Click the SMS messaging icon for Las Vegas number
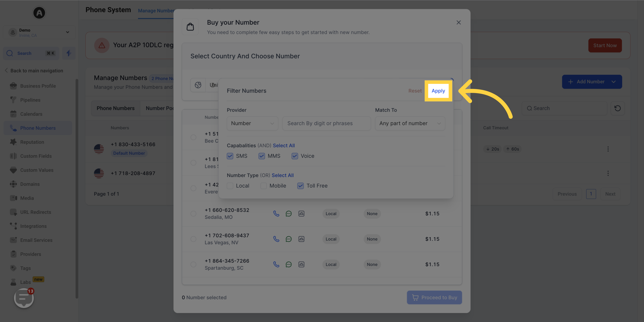This screenshot has height=322, width=644. click(x=288, y=239)
